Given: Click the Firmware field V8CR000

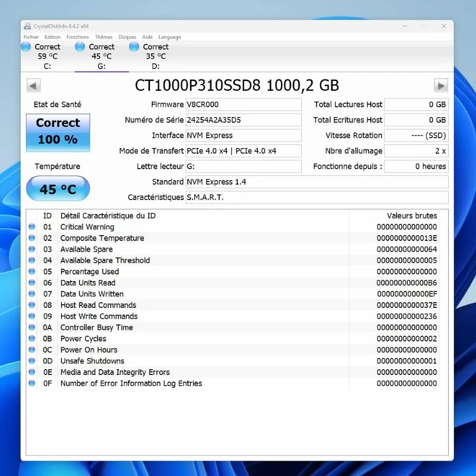Looking at the screenshot, I should point(243,104).
